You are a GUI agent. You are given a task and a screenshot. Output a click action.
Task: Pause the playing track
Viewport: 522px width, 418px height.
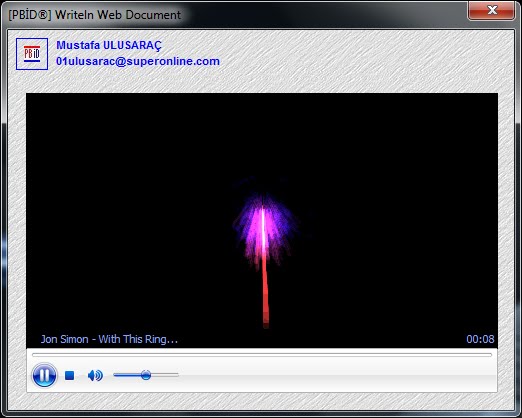[x=44, y=375]
